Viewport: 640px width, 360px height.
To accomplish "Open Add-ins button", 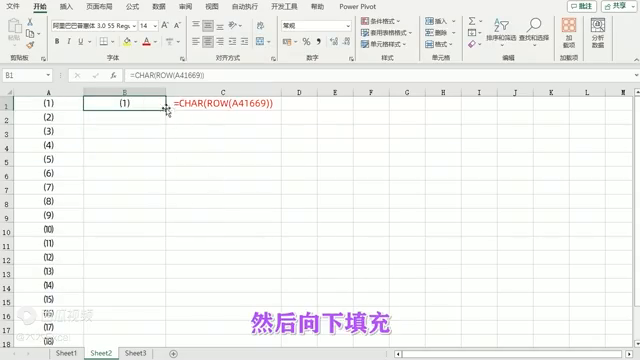I will [569, 33].
